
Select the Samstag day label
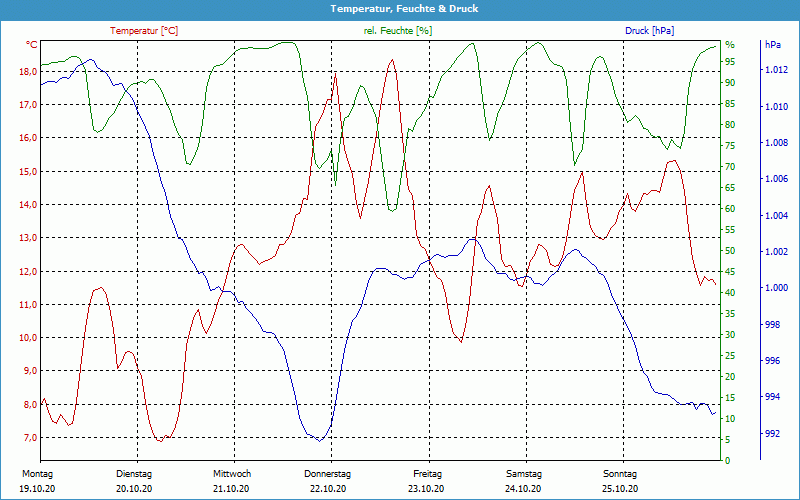[523, 473]
